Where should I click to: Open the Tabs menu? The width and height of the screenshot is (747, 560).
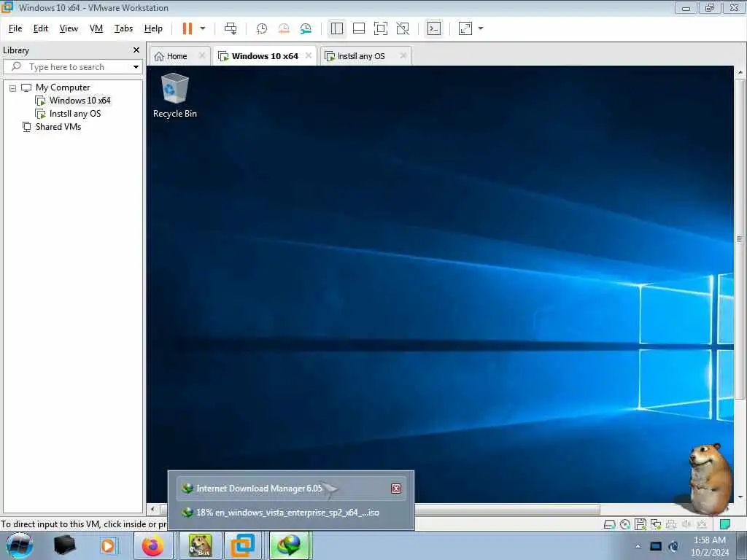123,28
